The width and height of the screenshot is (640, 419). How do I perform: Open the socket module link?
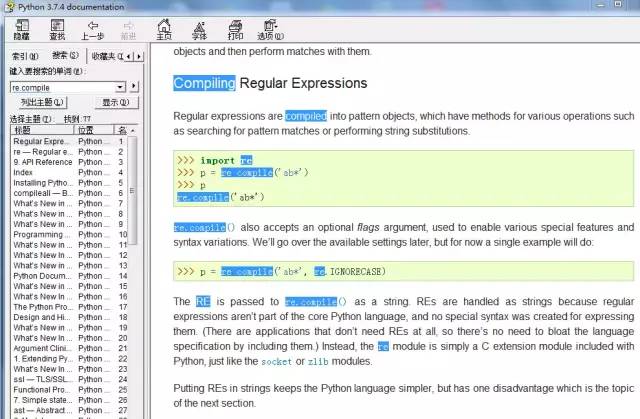(x=276, y=362)
